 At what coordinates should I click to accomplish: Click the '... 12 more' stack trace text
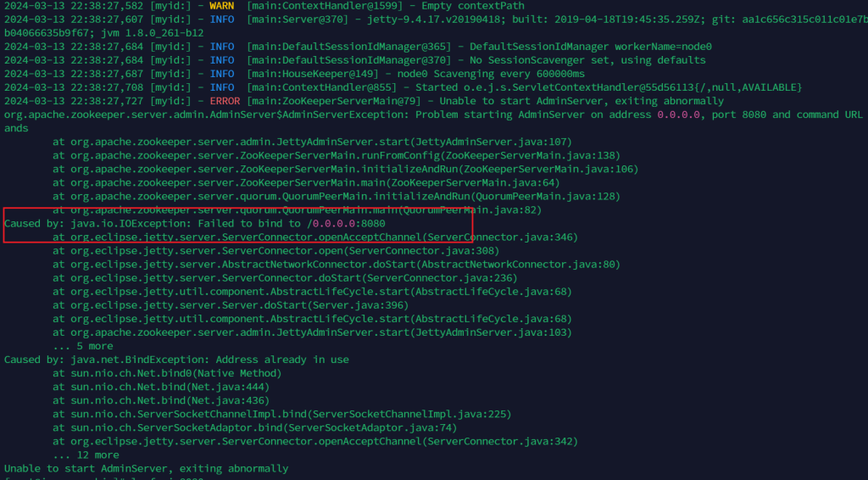[x=86, y=455]
